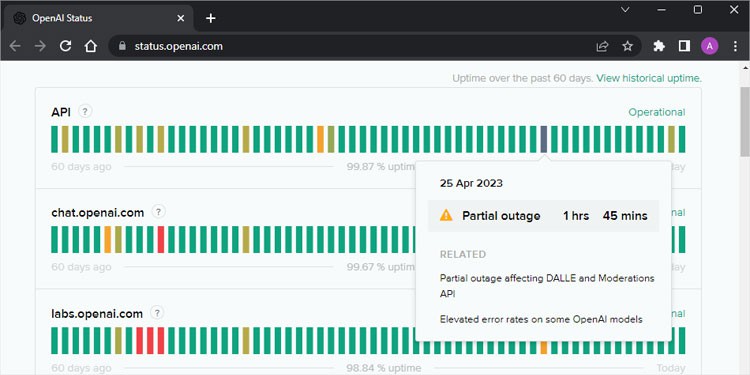Screen dimensions: 750x375
Task: Click the help icon next to chat.openai.com
Action: [x=159, y=211]
